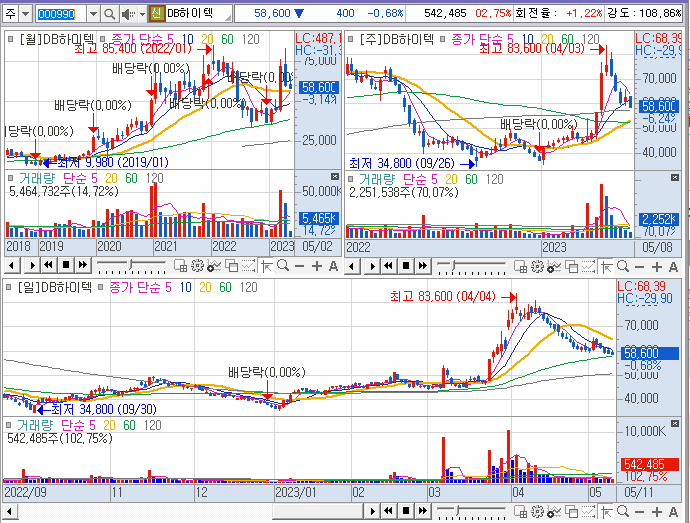Viewport: 690px width, 523px height.
Task: Click the A auto-fit icon on monthly chart toolbar
Action: [x=333, y=266]
